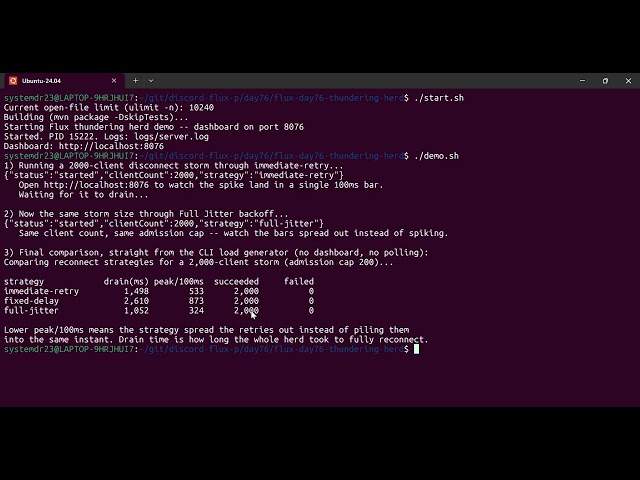Screen dimensions: 640x480
Task: Click the 'immediate-retry' row label in table
Action: (41, 291)
